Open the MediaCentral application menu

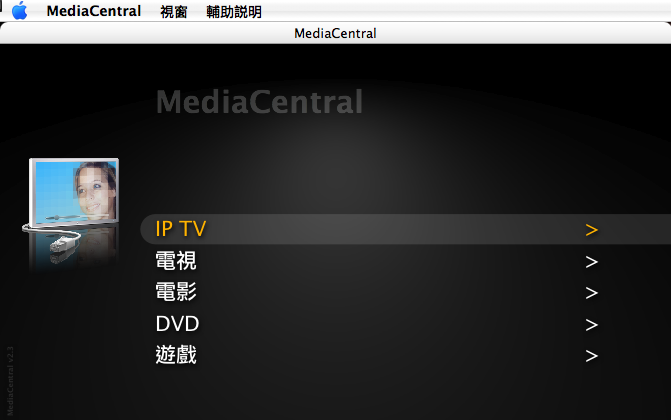tap(94, 11)
